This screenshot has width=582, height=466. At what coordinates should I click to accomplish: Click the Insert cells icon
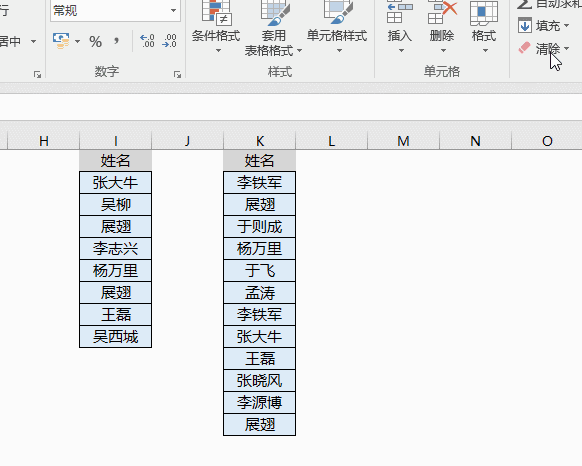click(x=399, y=12)
